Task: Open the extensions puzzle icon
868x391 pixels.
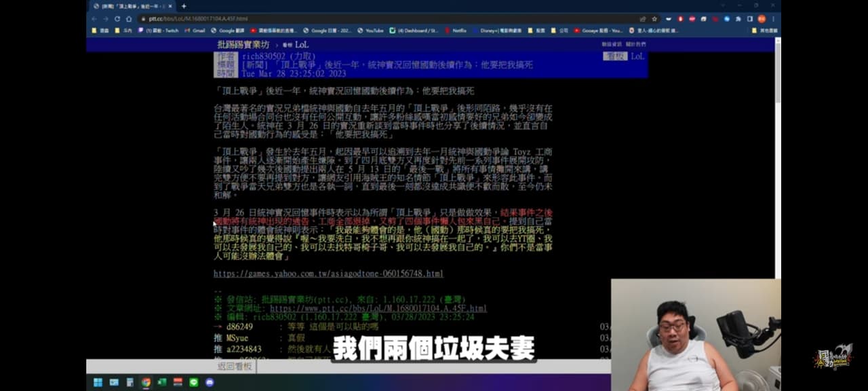Action: tap(738, 19)
